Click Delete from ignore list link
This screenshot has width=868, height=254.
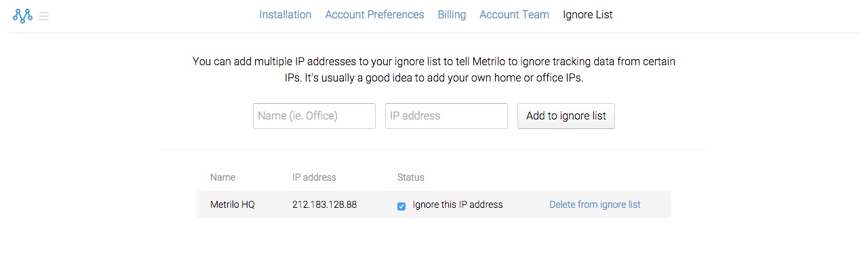(595, 204)
